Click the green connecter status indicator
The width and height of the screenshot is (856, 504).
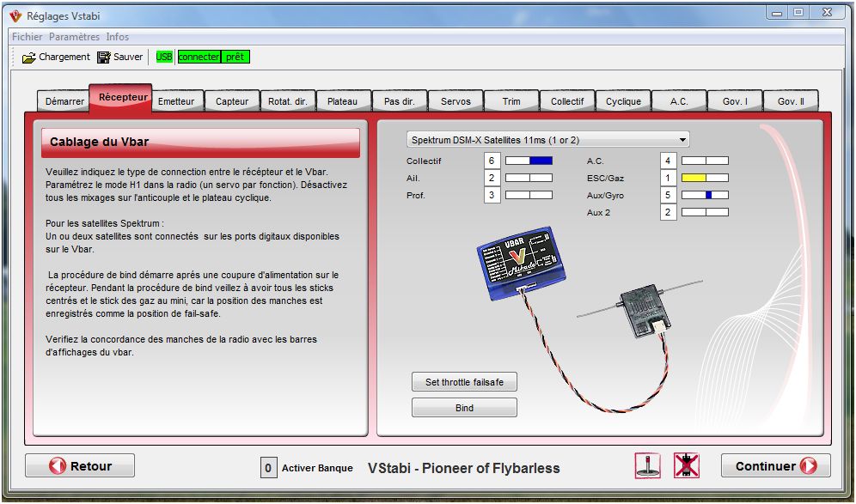pos(199,57)
